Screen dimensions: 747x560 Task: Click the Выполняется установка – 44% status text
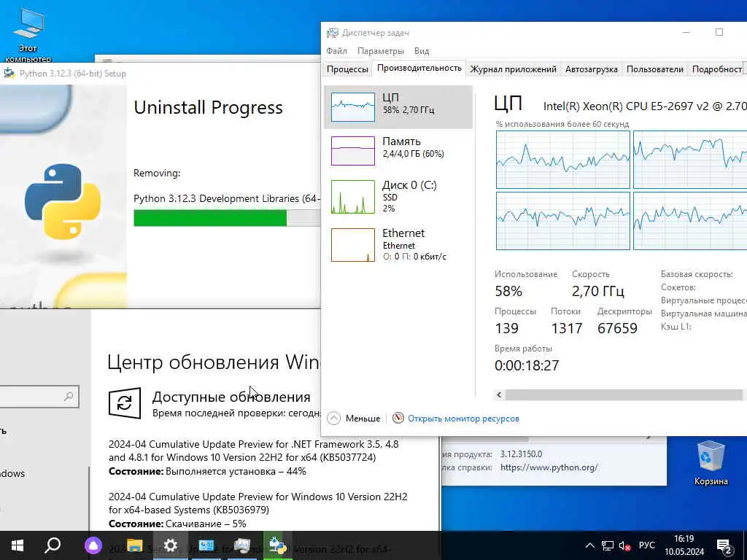coord(236,472)
